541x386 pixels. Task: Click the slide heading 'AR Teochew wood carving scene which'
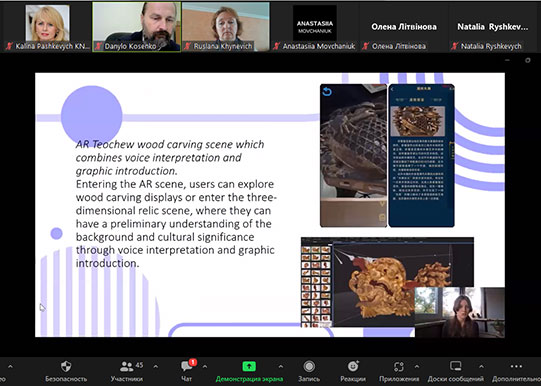click(x=170, y=144)
